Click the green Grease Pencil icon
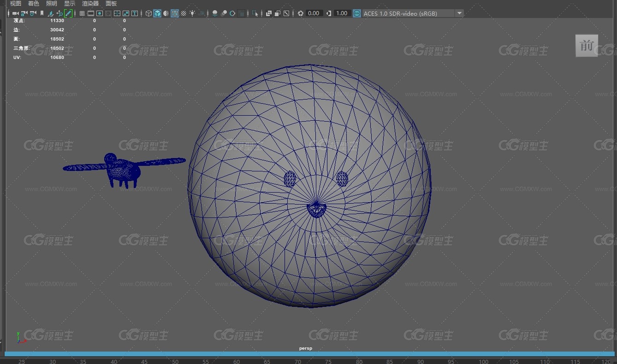617x364 pixels. tap(68, 13)
